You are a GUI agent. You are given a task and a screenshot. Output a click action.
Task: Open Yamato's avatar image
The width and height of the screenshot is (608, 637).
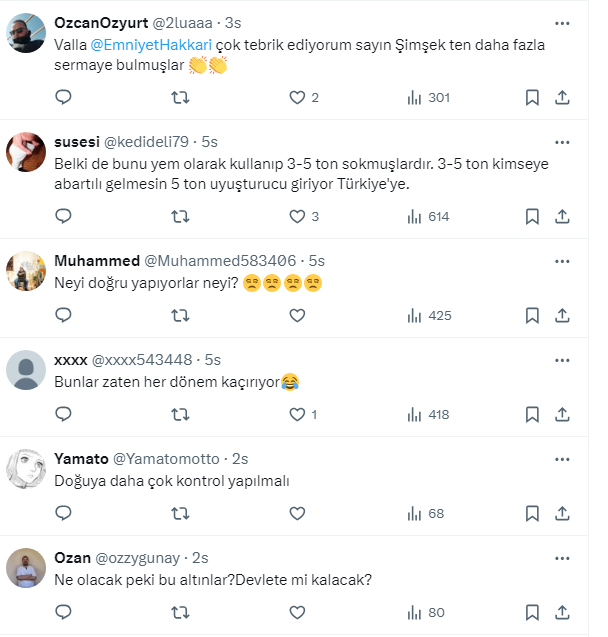tap(26, 469)
